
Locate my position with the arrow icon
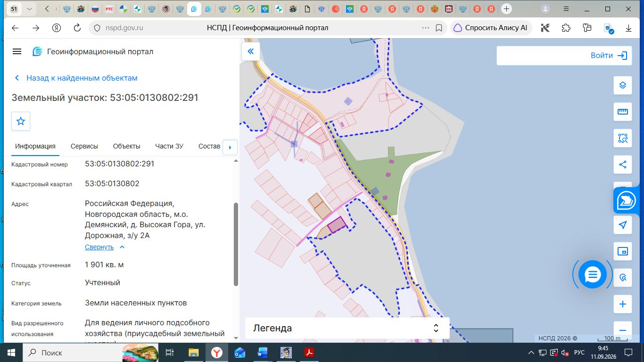pyautogui.click(x=622, y=225)
